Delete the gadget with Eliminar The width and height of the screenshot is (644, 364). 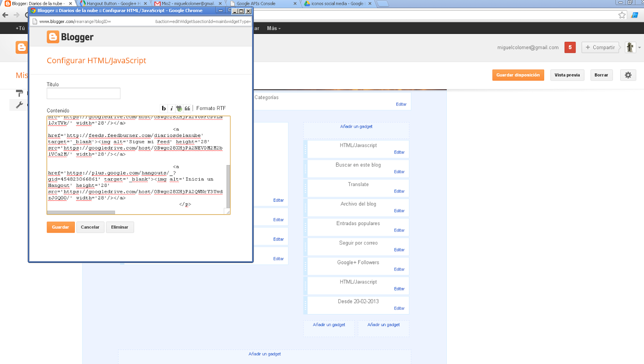pos(120,227)
